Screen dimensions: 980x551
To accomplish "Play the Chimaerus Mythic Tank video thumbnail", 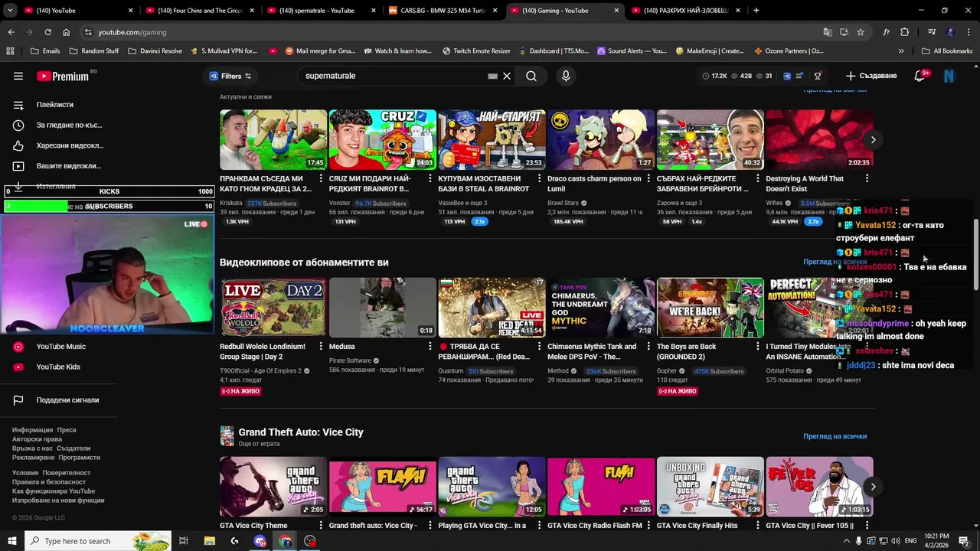I will pos(601,307).
